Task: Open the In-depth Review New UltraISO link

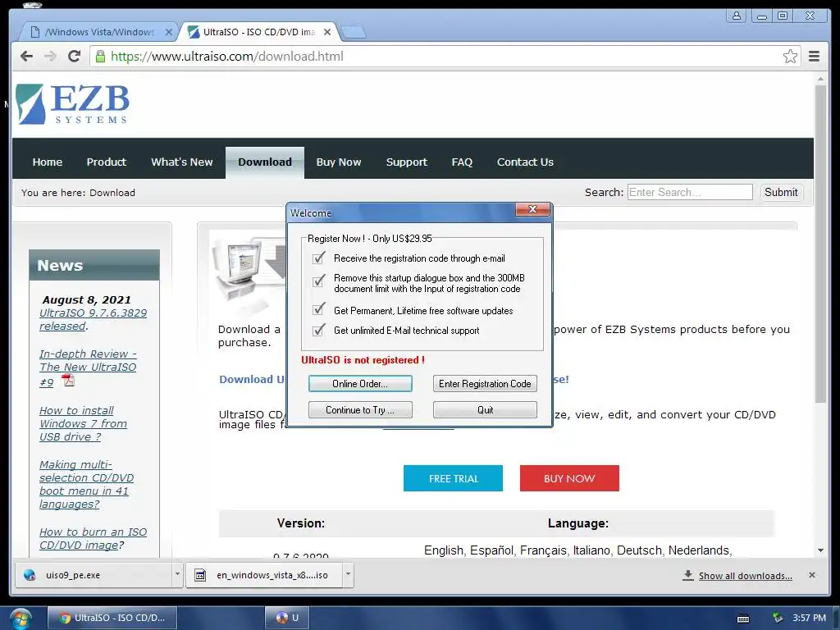Action: click(x=88, y=367)
